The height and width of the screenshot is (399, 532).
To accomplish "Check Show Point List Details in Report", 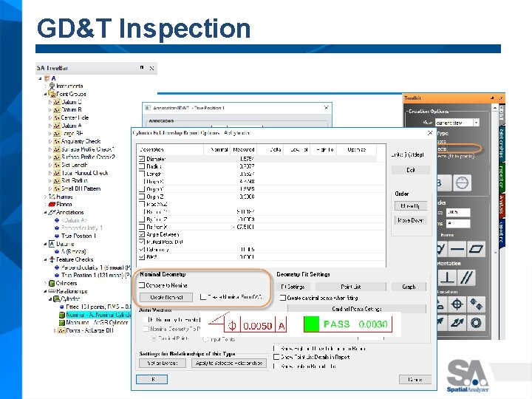I will coord(276,357).
